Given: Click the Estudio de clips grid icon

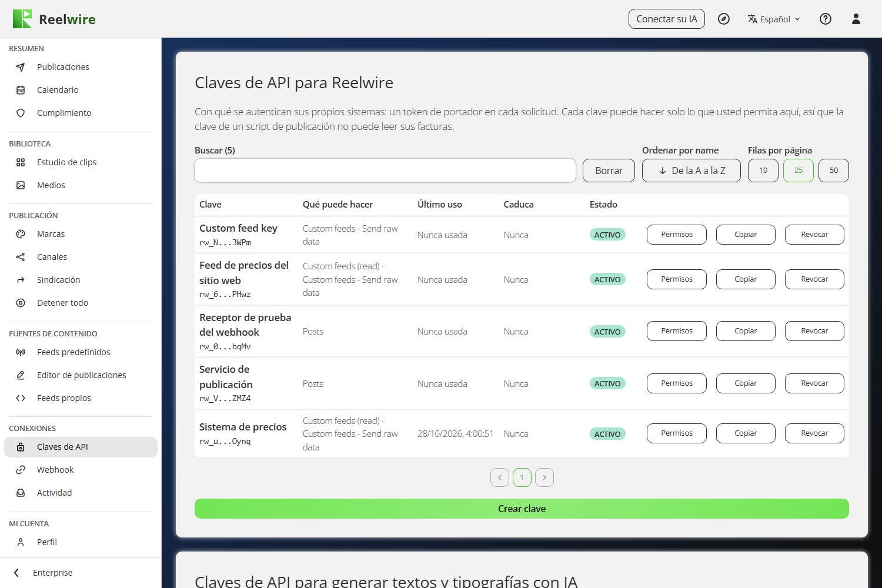Looking at the screenshot, I should [21, 162].
